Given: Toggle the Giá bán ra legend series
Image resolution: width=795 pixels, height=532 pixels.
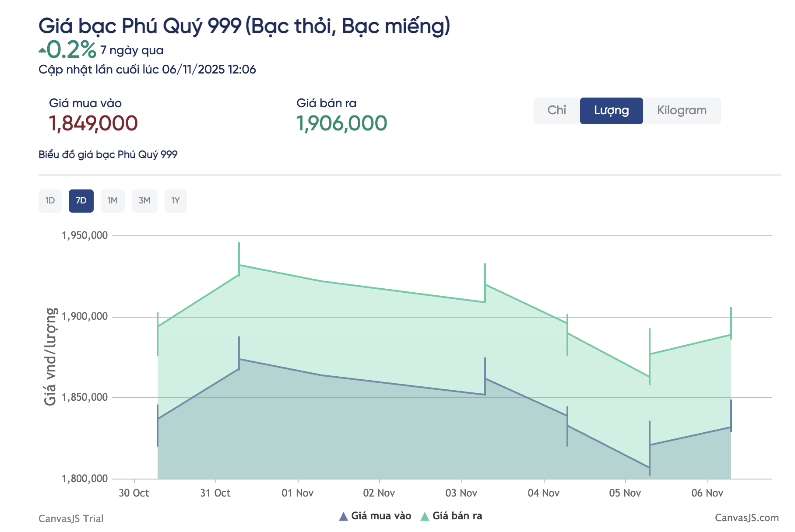Looking at the screenshot, I should [457, 516].
